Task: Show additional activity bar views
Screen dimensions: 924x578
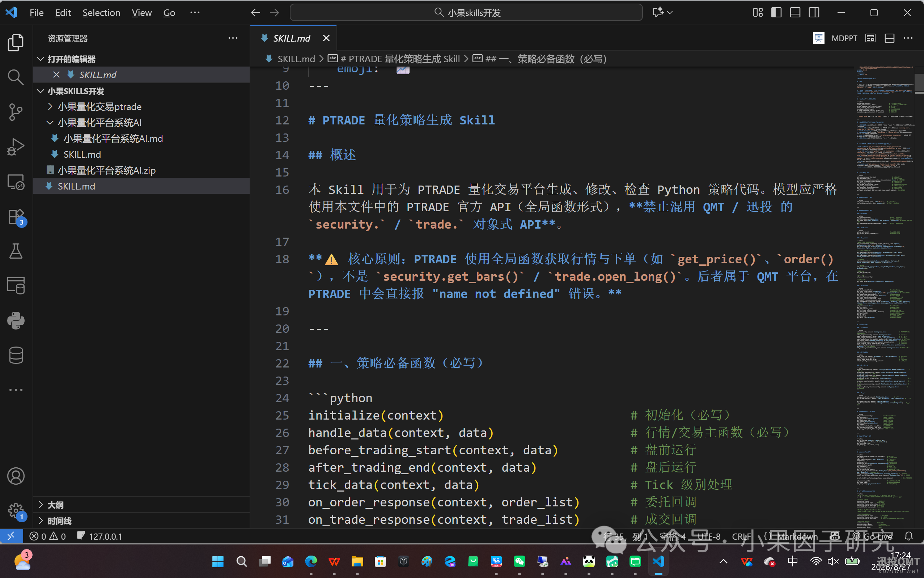Action: click(16, 390)
